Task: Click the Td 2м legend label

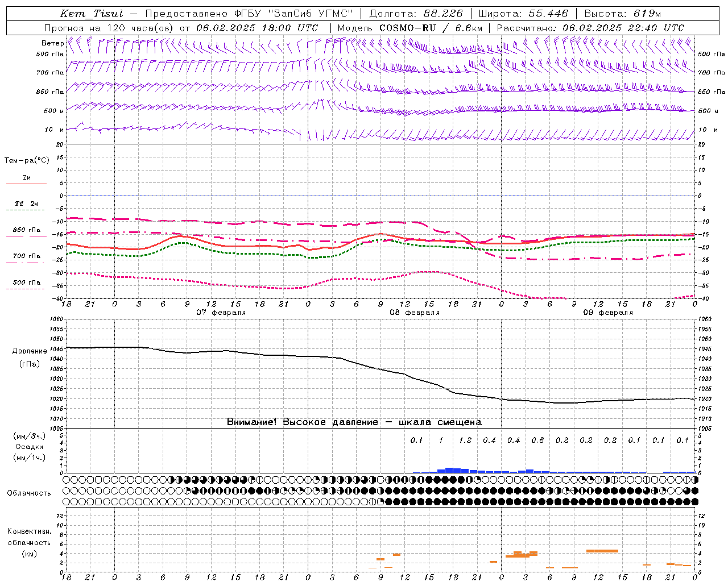Action: 26,203
